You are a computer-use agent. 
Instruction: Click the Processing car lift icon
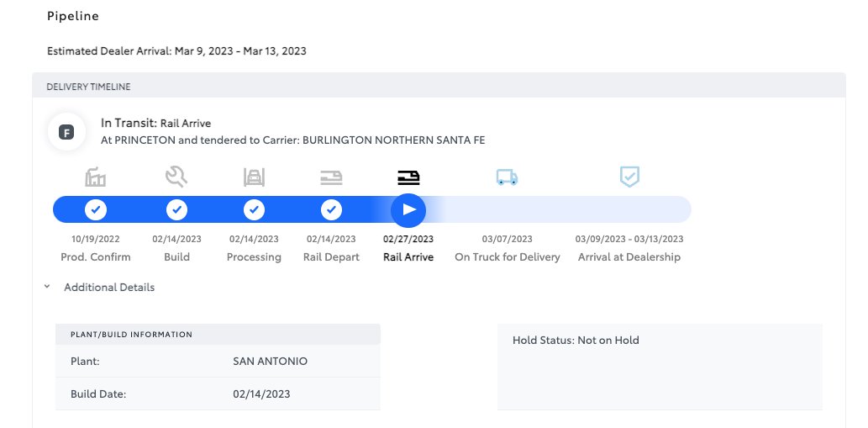[254, 177]
